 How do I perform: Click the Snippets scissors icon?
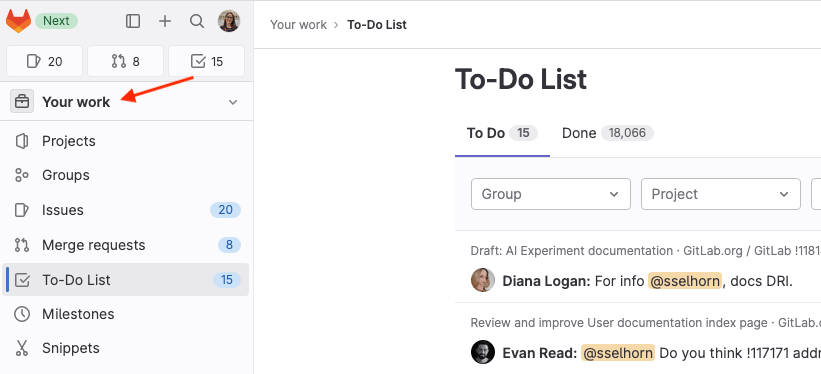(x=22, y=348)
